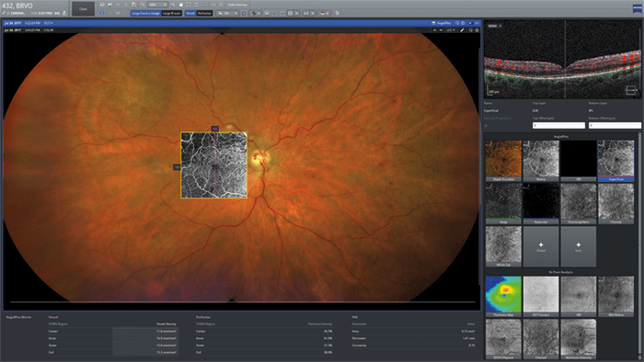Click the Bottom Offset input field
The image size is (644, 362).
[615, 126]
